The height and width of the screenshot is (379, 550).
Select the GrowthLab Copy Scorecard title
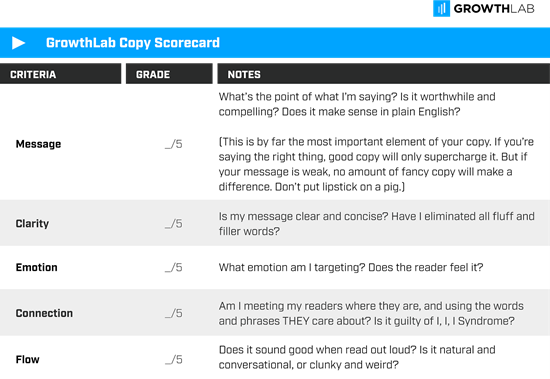coord(133,43)
